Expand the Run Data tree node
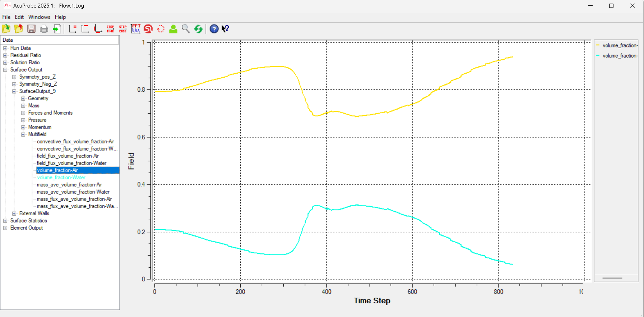 [5, 48]
